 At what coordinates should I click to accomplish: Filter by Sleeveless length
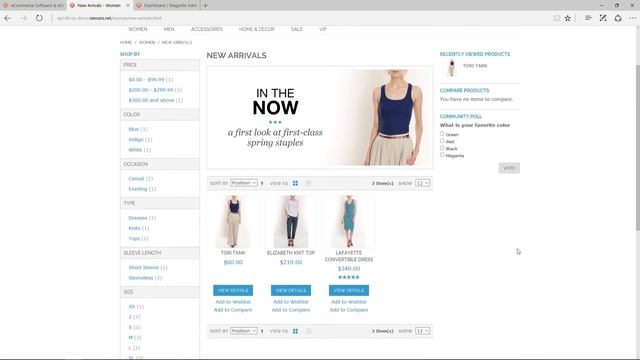(141, 278)
